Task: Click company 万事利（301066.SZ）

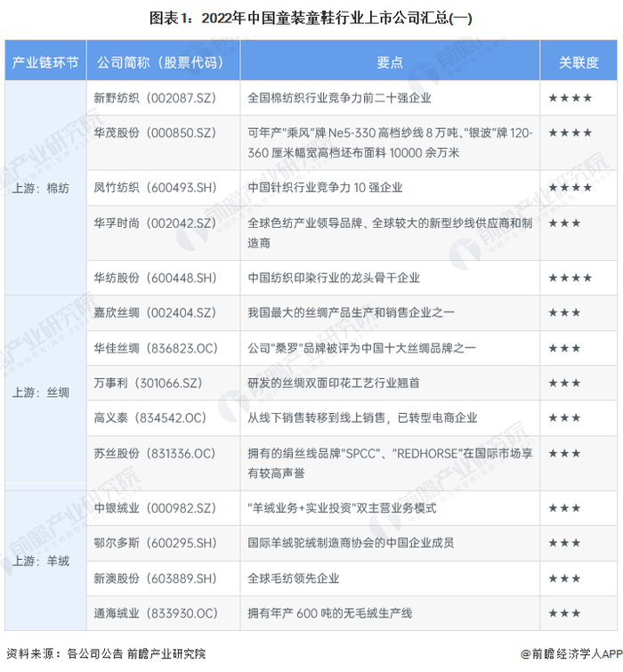Action: click(x=149, y=383)
